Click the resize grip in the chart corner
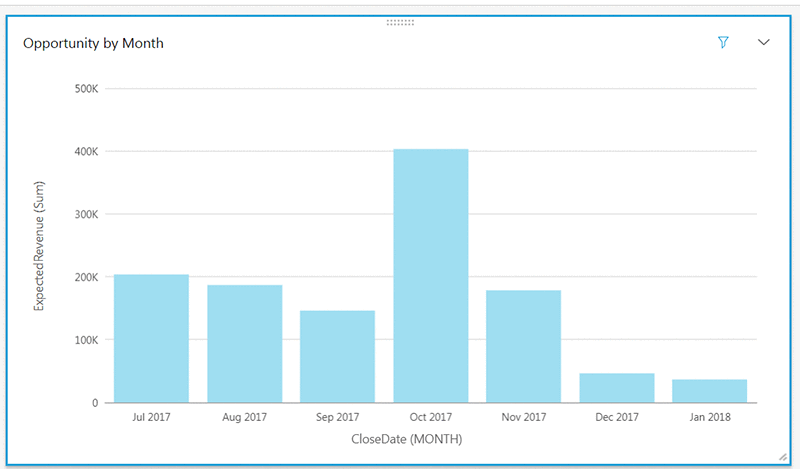 [783, 457]
